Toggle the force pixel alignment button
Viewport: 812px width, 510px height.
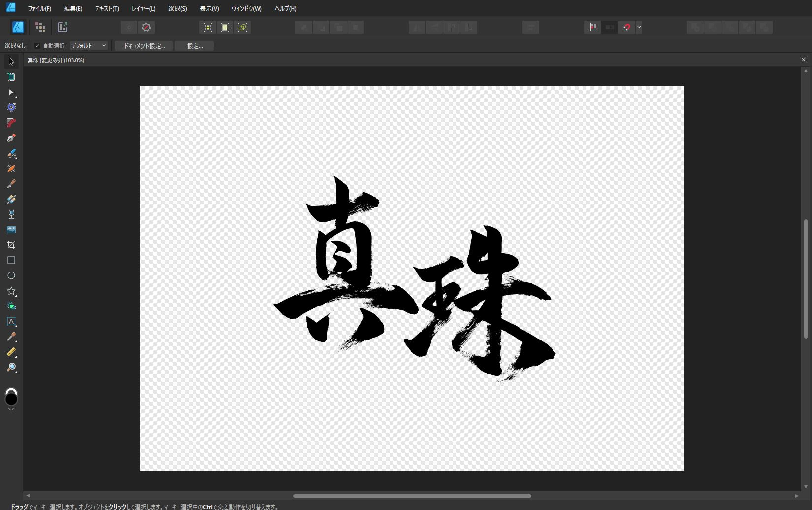tap(592, 27)
